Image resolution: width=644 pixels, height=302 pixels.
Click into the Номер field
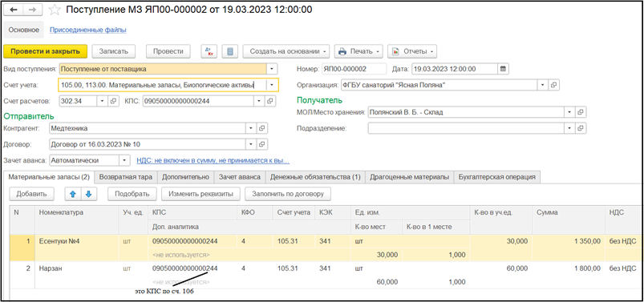(354, 69)
